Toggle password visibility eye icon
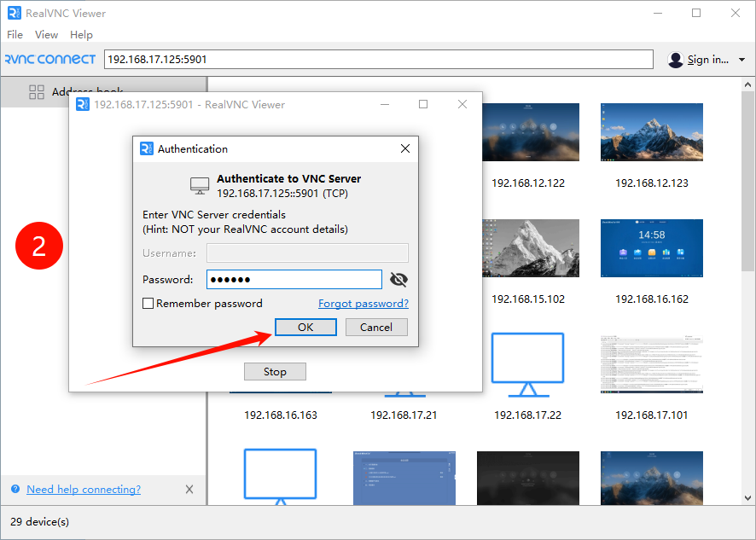This screenshot has width=756, height=540. coord(398,280)
